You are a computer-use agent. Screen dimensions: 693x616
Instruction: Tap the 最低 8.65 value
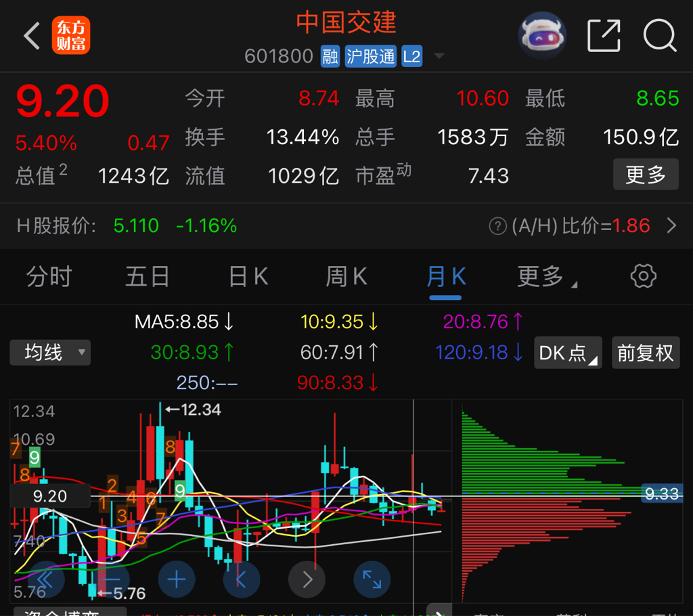coord(658,98)
